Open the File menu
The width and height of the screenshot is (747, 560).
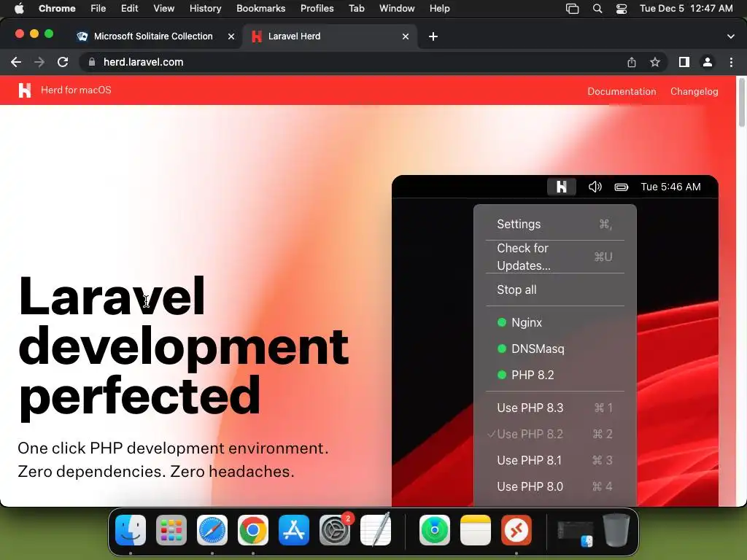(98, 8)
